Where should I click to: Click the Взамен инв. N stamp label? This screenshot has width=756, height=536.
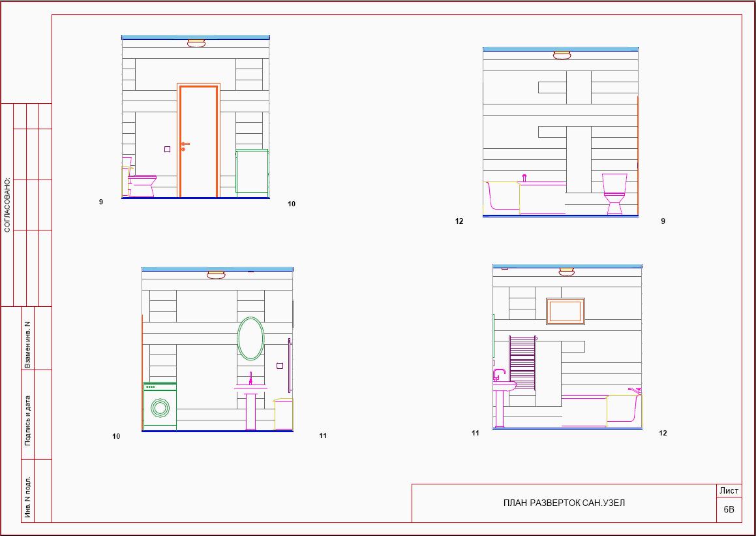(27, 345)
